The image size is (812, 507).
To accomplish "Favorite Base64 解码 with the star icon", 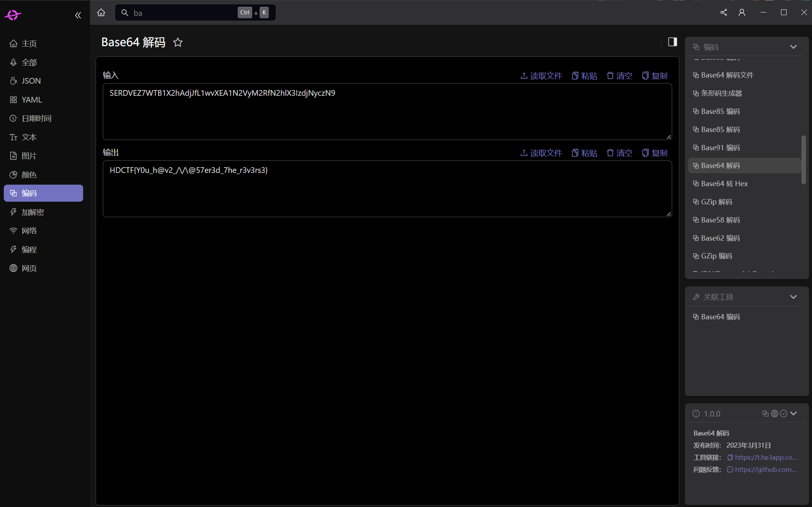I will tap(178, 42).
